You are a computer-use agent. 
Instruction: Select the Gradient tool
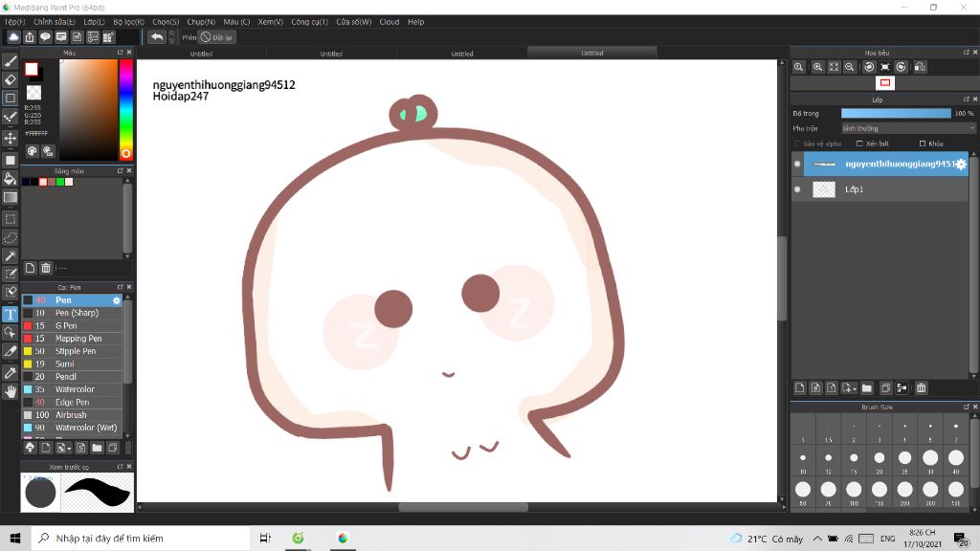pyautogui.click(x=10, y=197)
